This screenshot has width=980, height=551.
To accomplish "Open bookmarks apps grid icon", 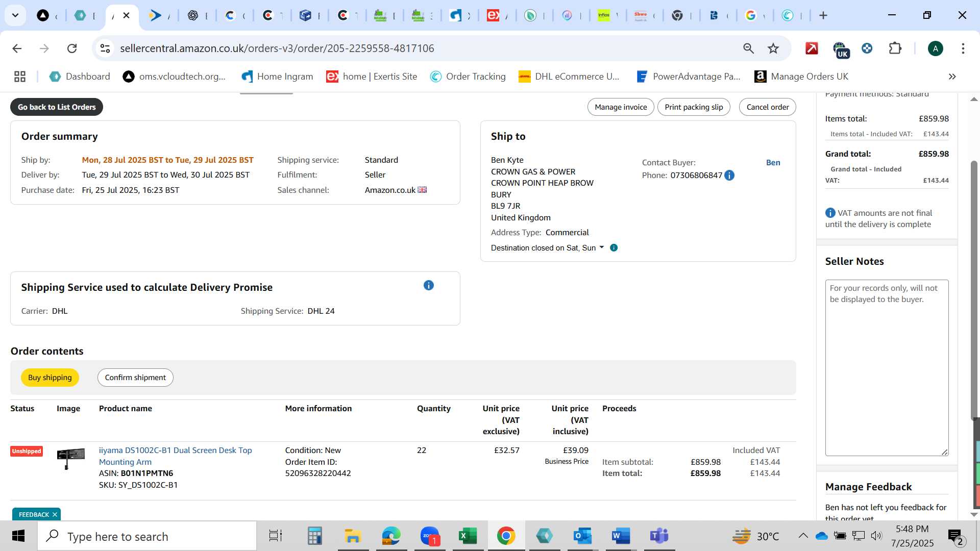I will pyautogui.click(x=20, y=77).
